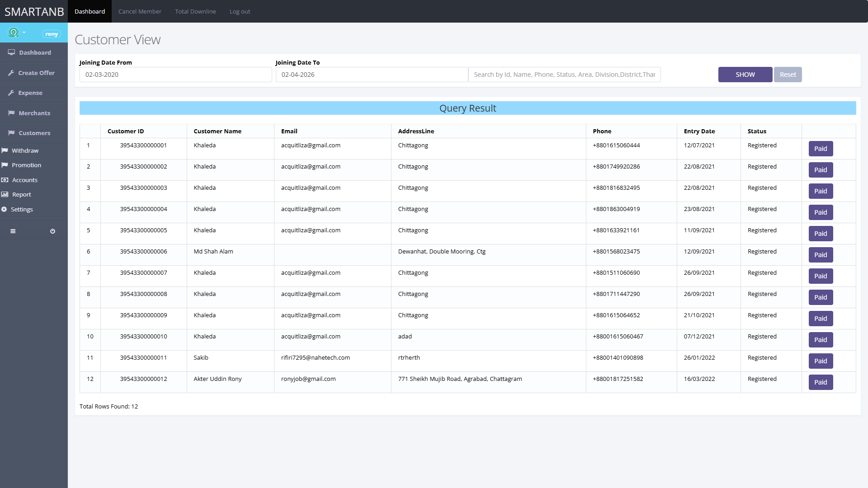Image resolution: width=868 pixels, height=488 pixels.
Task: Toggle Paid for Sakib's row
Action: pos(820,361)
